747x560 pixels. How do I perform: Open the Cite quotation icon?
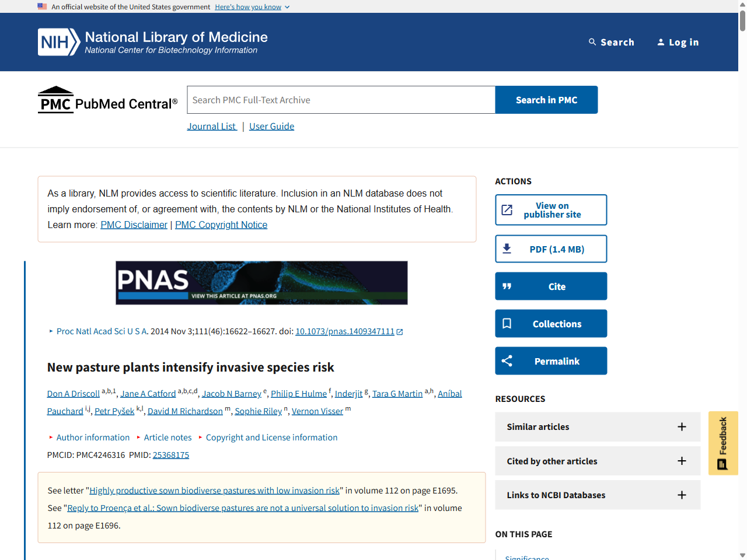tap(507, 286)
